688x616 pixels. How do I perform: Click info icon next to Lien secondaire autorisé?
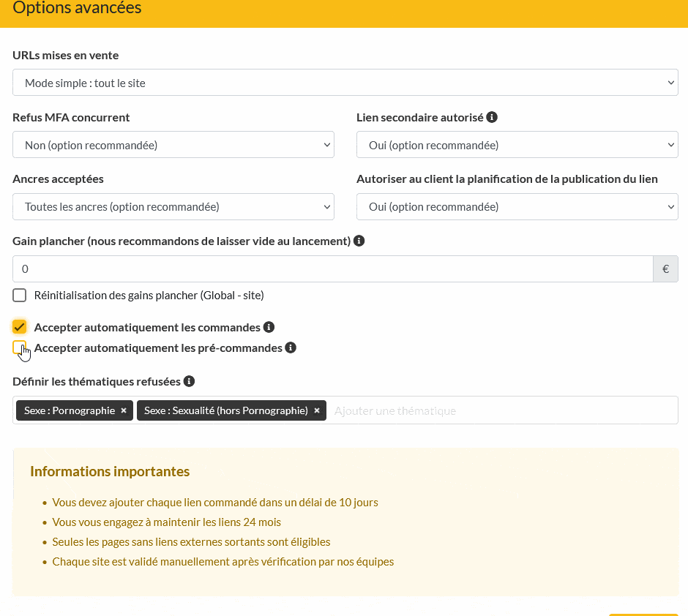pos(492,117)
